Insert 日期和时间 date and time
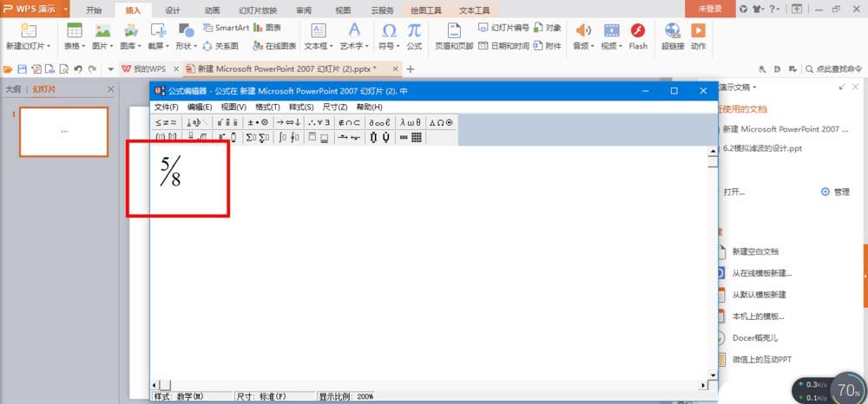 click(x=503, y=47)
